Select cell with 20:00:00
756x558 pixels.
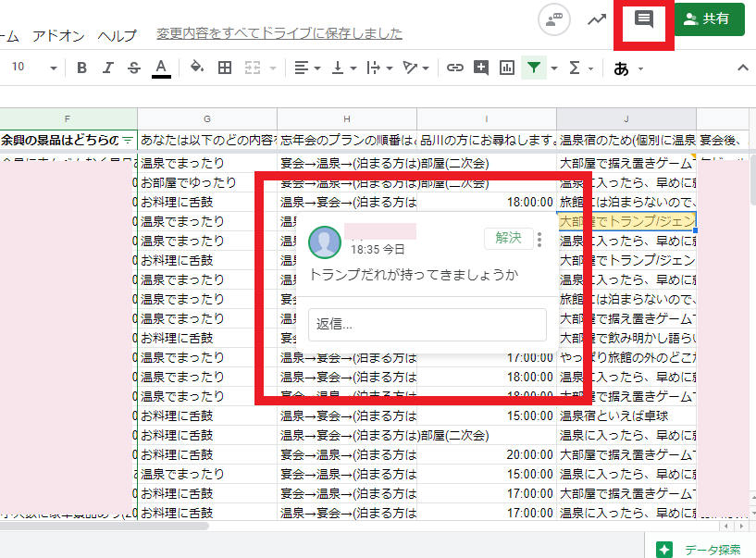click(x=487, y=454)
